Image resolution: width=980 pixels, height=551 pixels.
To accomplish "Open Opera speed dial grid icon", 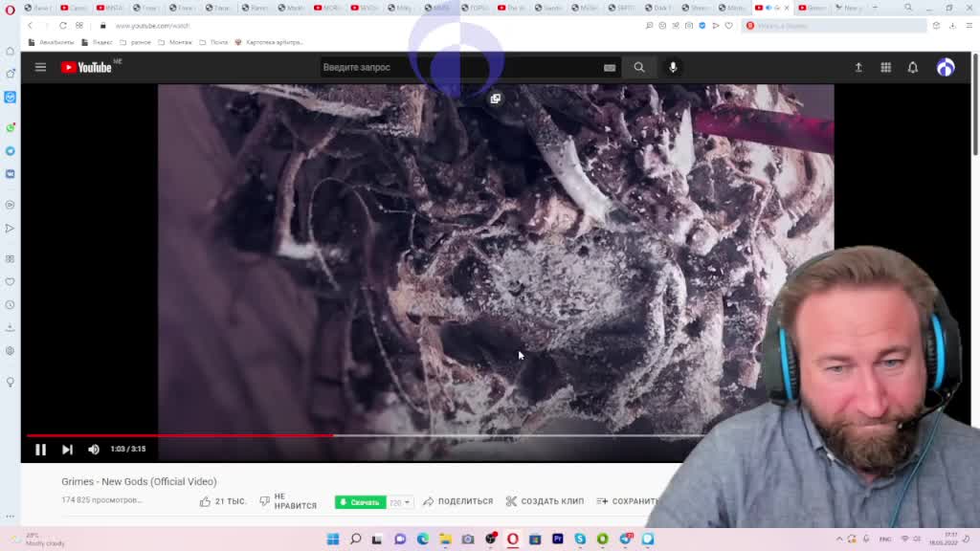I will [79, 26].
